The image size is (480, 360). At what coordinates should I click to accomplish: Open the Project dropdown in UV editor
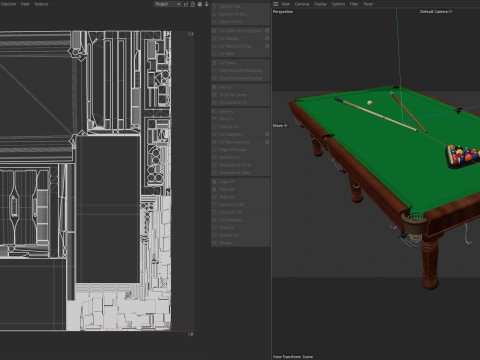tap(168, 4)
